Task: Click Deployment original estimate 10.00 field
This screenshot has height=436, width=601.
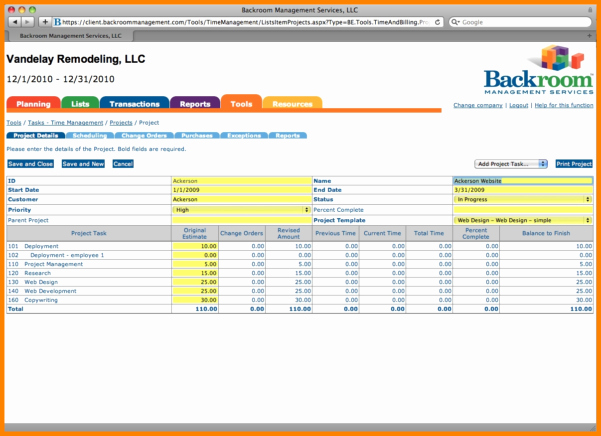Action: (x=195, y=246)
